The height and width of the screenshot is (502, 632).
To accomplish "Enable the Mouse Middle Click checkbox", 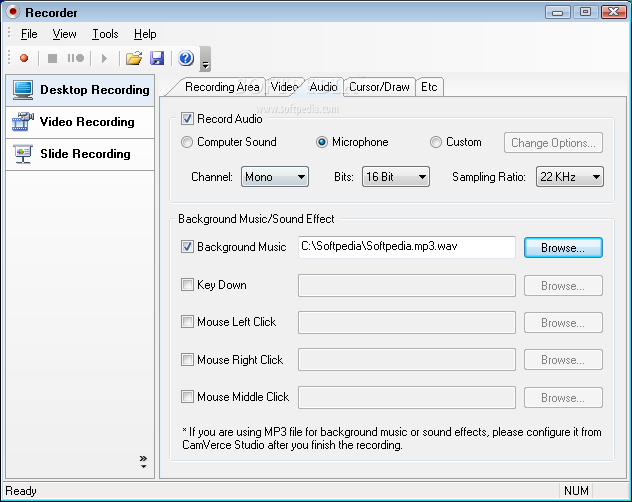I will [187, 397].
